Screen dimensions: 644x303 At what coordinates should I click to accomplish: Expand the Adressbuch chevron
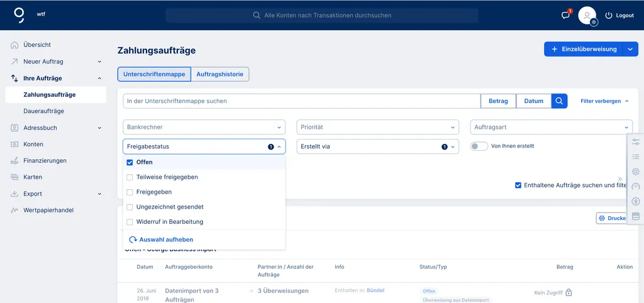click(99, 128)
